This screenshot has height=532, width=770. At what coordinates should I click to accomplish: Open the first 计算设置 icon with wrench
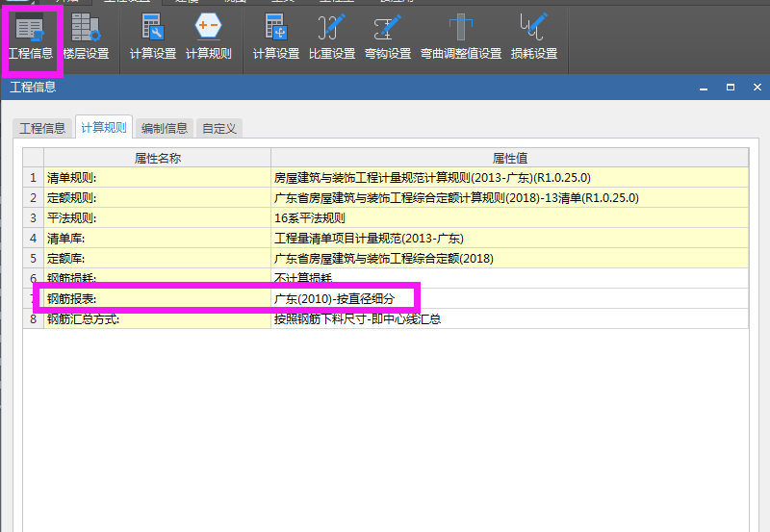153,37
